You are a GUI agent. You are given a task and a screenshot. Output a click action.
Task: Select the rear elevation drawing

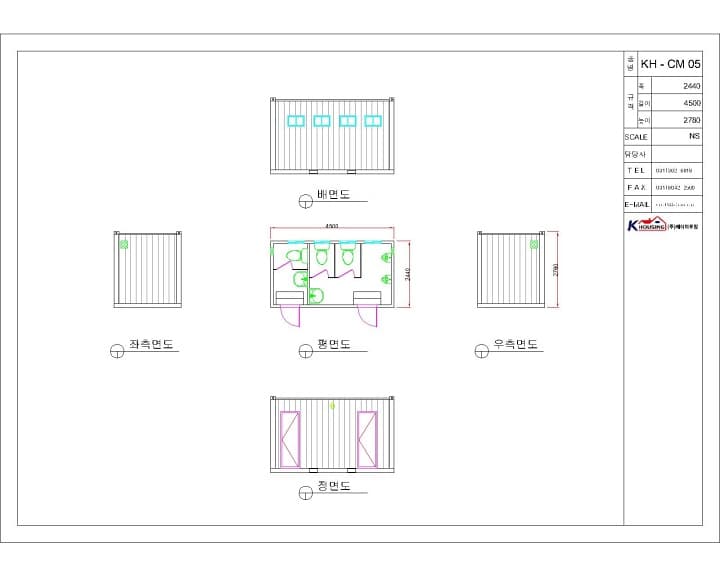pos(332,136)
